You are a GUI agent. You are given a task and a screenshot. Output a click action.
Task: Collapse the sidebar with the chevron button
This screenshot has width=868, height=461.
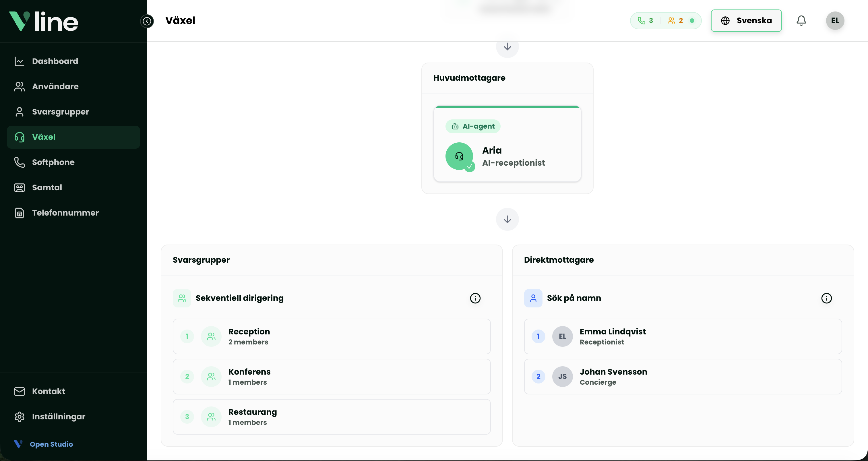pos(147,21)
